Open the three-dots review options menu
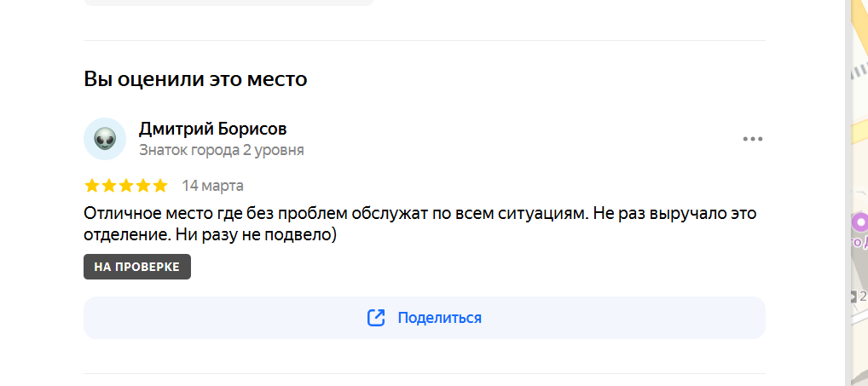Viewport: 868px width, 386px height. (x=752, y=139)
